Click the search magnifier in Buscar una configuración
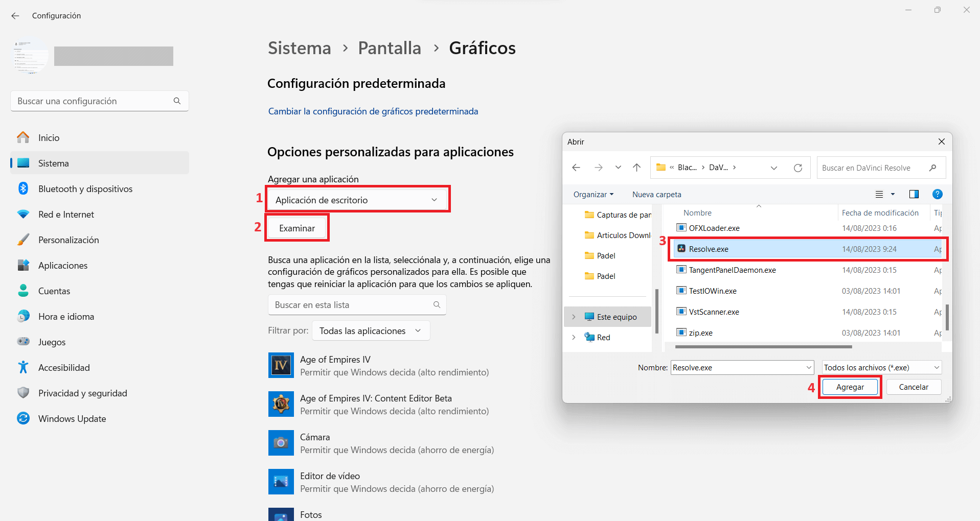 (x=177, y=101)
